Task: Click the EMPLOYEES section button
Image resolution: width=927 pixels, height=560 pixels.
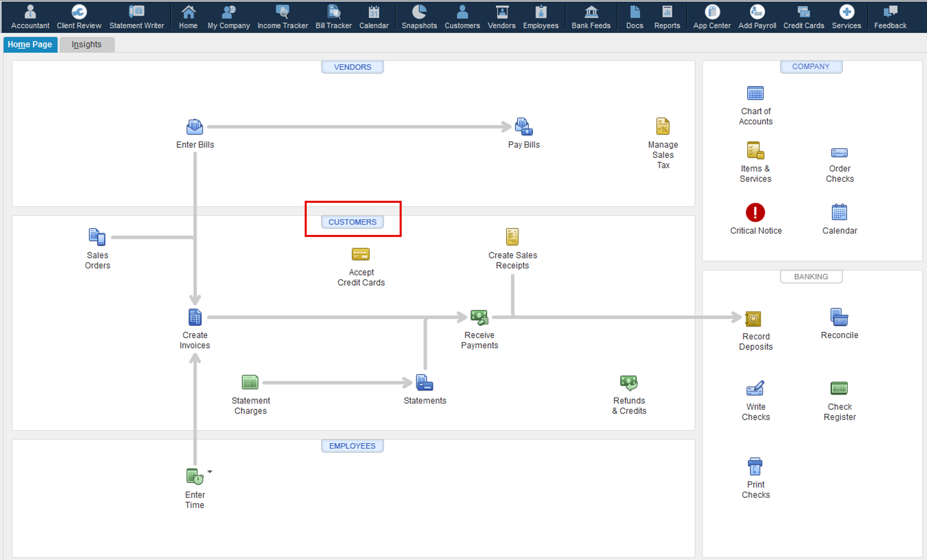Action: pos(352,446)
